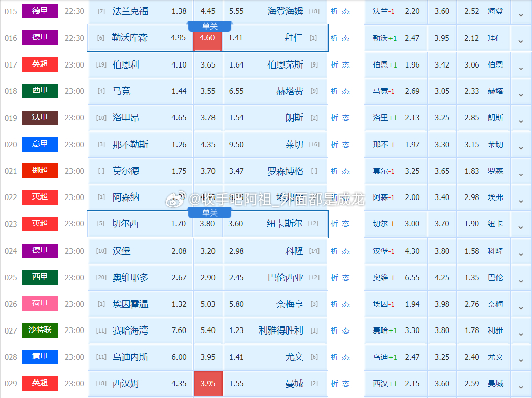Open 态 status link for 伯恩利 match
This screenshot has width=532, height=398.
coord(346,64)
